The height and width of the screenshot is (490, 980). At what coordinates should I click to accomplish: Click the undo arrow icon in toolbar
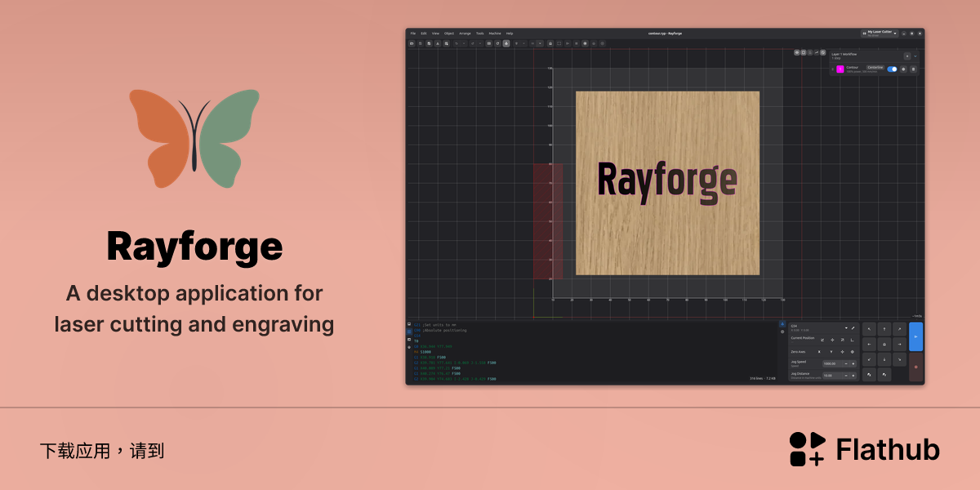point(457,43)
